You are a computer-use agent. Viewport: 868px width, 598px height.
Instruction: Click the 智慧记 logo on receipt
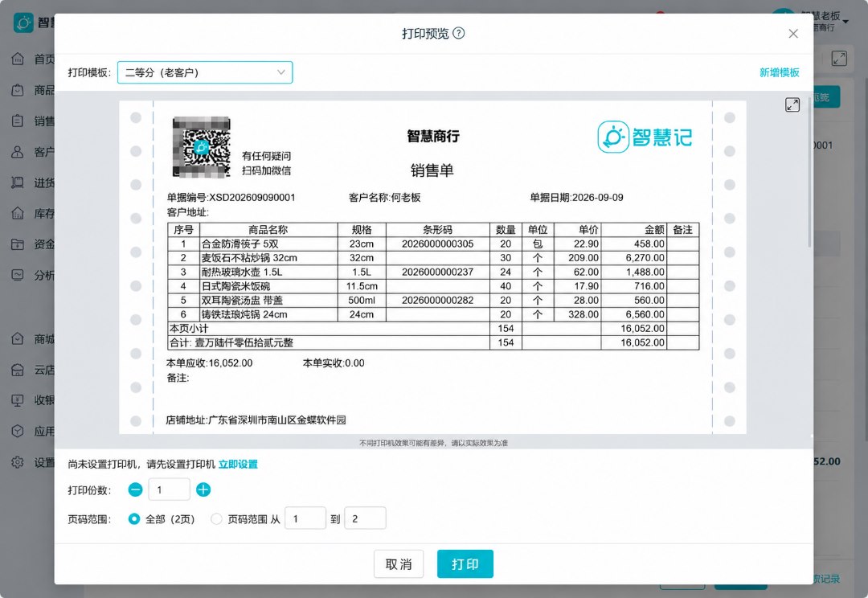645,137
